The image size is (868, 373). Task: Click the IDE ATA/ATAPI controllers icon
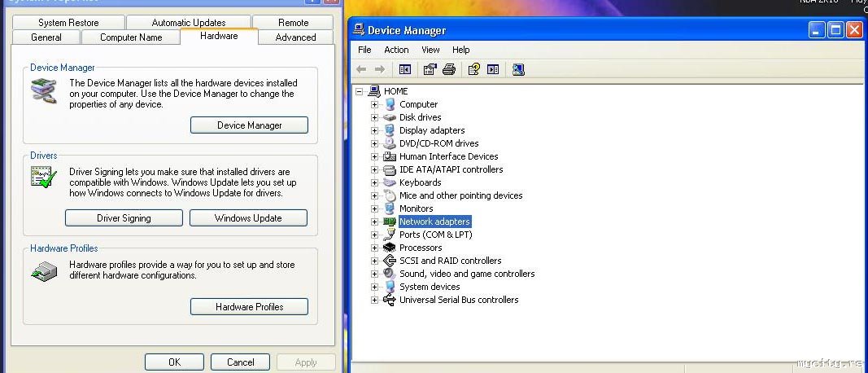[390, 169]
